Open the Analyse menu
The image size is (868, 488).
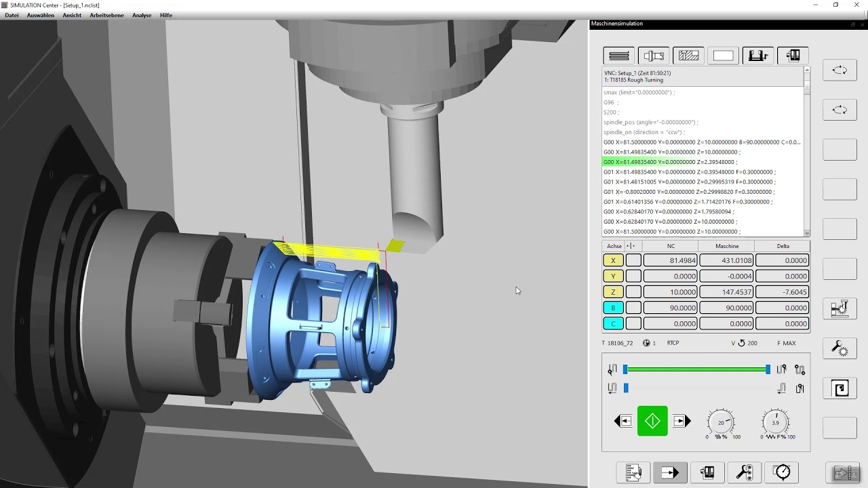tap(142, 15)
